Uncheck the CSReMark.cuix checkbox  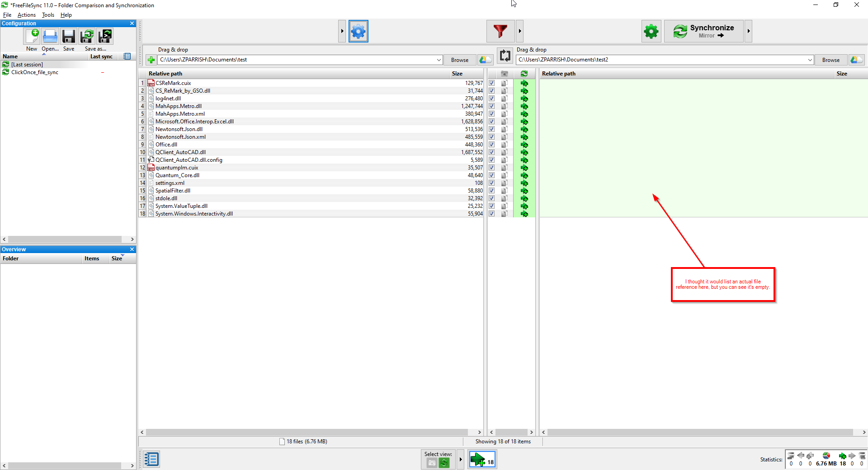(491, 83)
